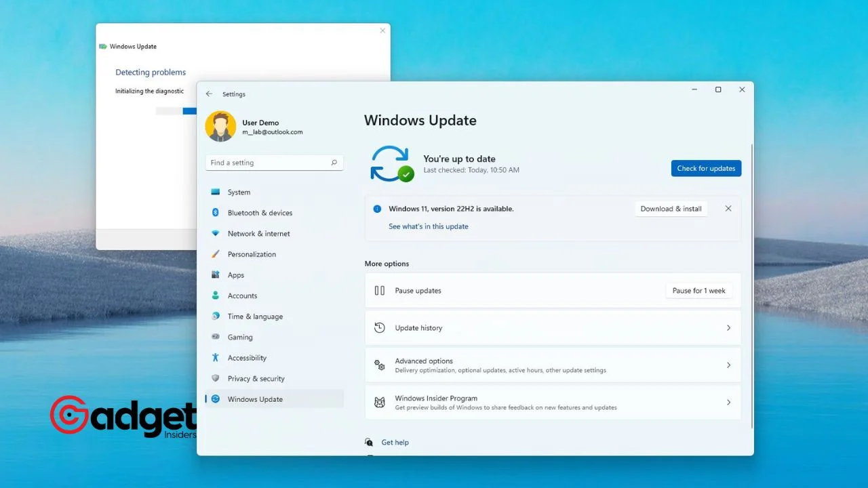
Task: Click the m_lab@outlook.com account email
Action: pyautogui.click(x=273, y=132)
